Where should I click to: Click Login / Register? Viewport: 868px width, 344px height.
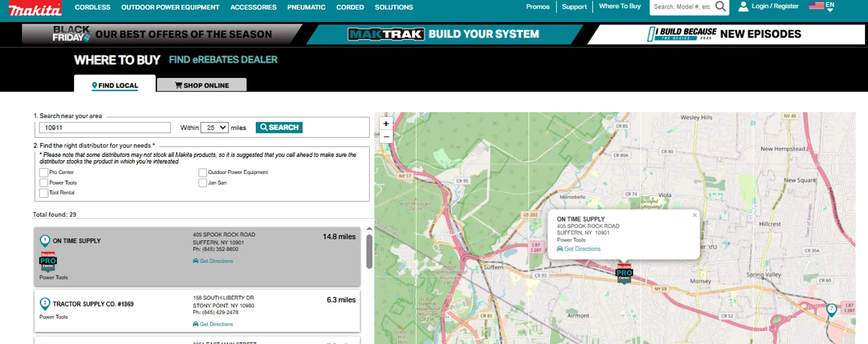775,6
